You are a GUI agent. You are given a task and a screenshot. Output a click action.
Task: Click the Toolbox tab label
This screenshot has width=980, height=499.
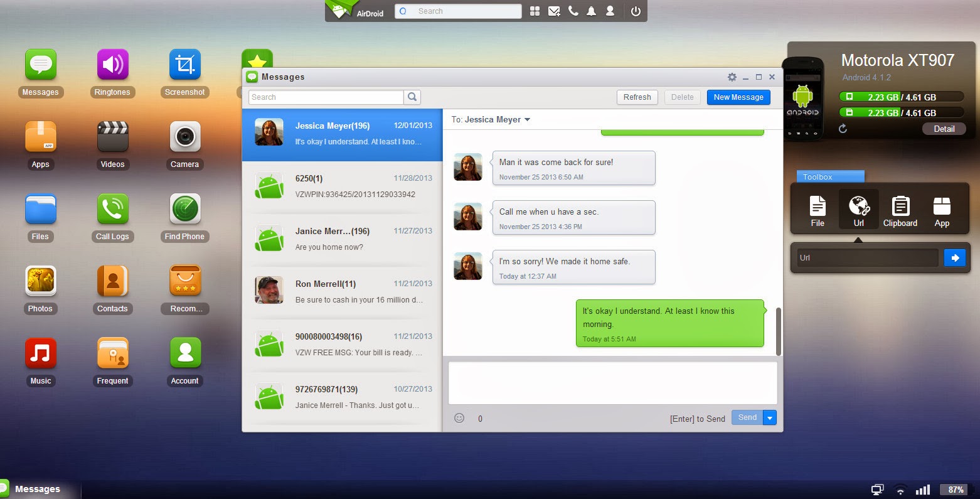[830, 176]
